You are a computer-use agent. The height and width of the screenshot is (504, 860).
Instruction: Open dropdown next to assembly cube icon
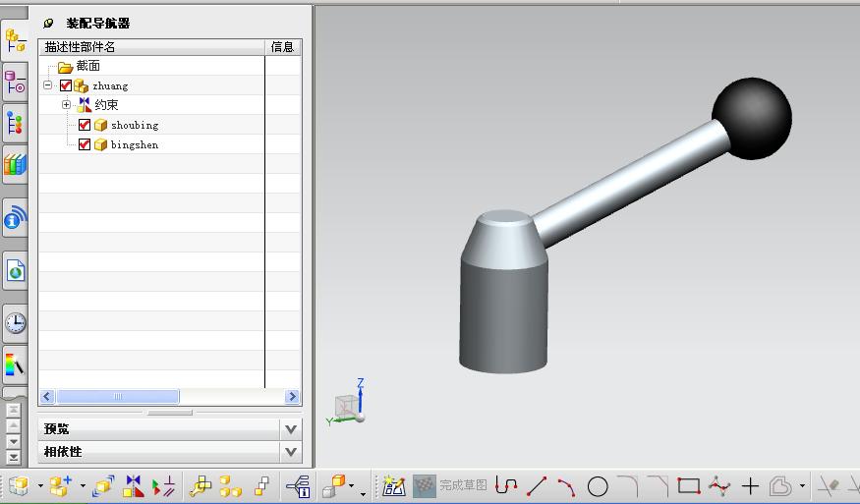click(40, 486)
